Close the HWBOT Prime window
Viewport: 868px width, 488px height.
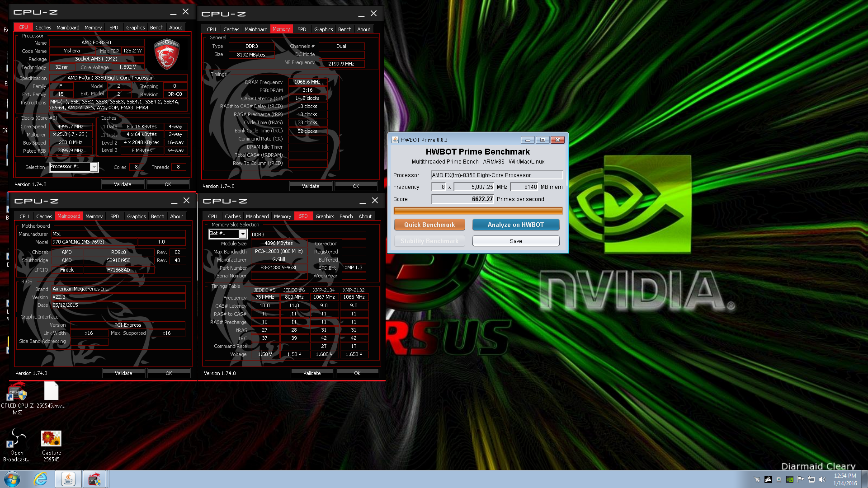(x=558, y=140)
